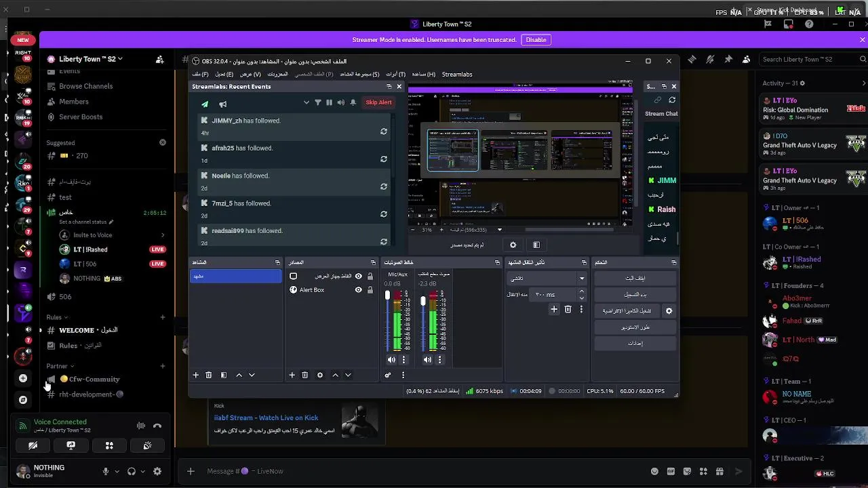The height and width of the screenshot is (488, 868).
Task: Open advanced audio properties gears icon
Action: (x=388, y=375)
